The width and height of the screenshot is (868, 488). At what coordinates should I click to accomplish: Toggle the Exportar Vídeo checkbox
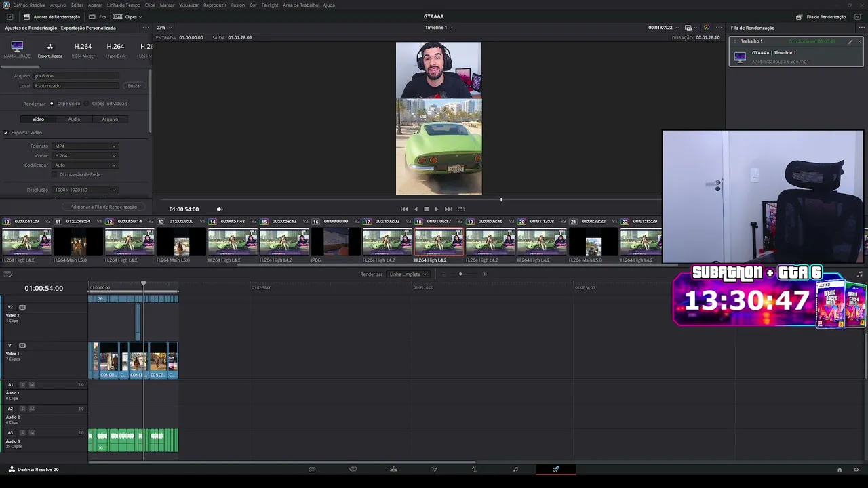point(6,133)
